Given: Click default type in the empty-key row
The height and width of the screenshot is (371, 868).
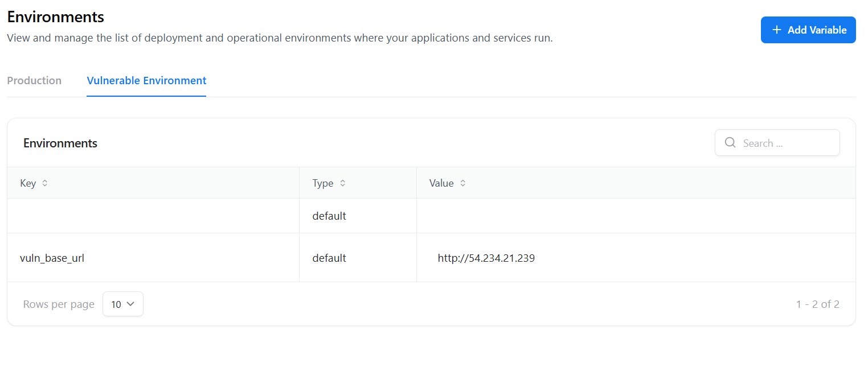Looking at the screenshot, I should (329, 216).
